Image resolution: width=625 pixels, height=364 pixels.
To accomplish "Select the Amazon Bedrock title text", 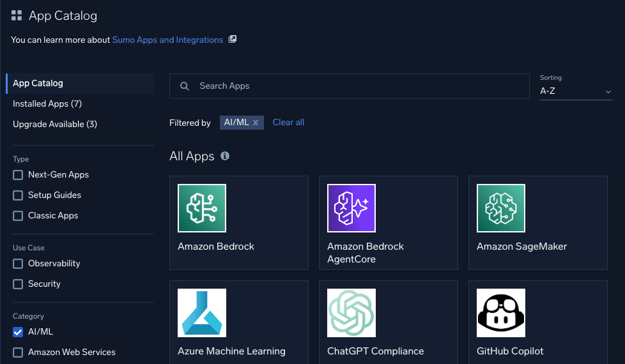I will [215, 246].
